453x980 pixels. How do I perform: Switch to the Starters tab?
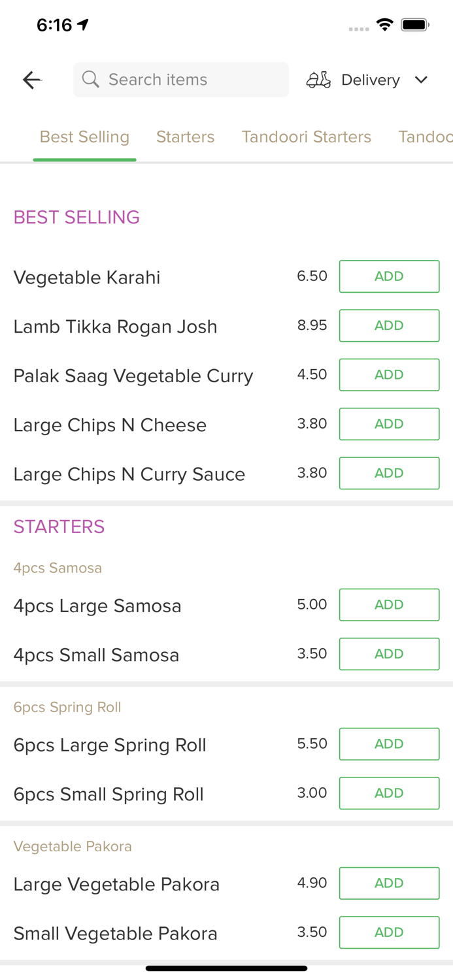[185, 137]
